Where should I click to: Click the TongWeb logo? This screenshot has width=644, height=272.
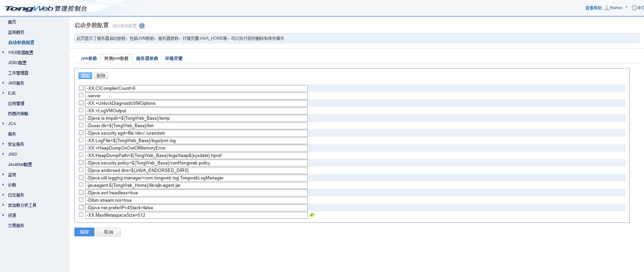tap(29, 8)
